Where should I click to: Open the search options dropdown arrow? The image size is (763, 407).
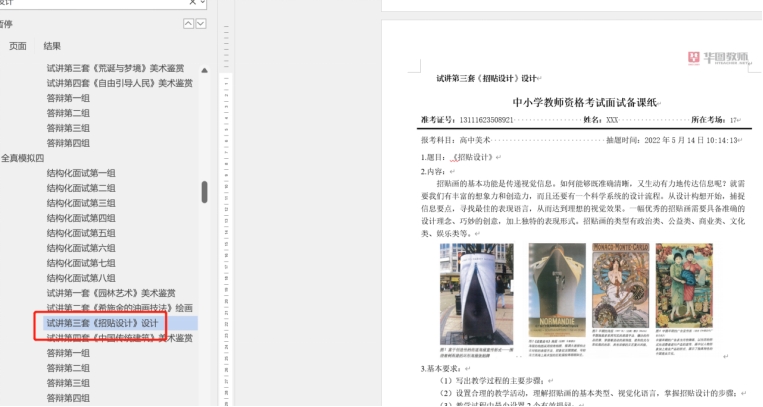pos(202,3)
